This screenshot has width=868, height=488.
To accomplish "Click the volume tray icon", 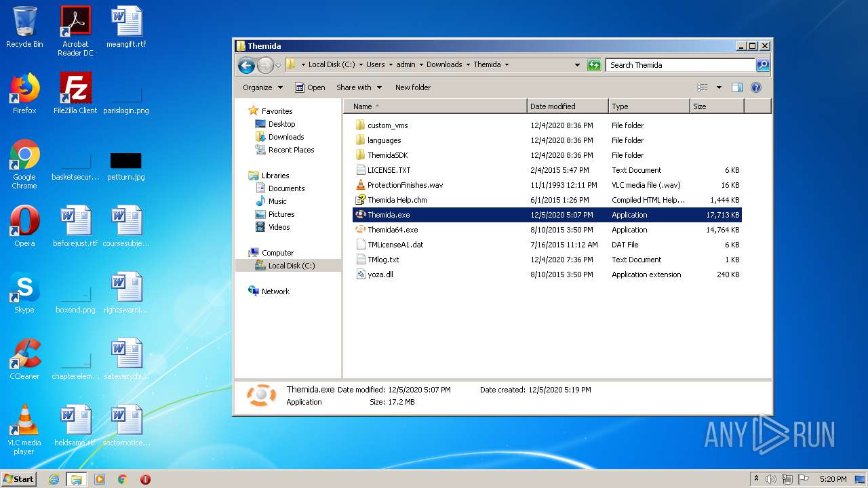I will coord(771,479).
